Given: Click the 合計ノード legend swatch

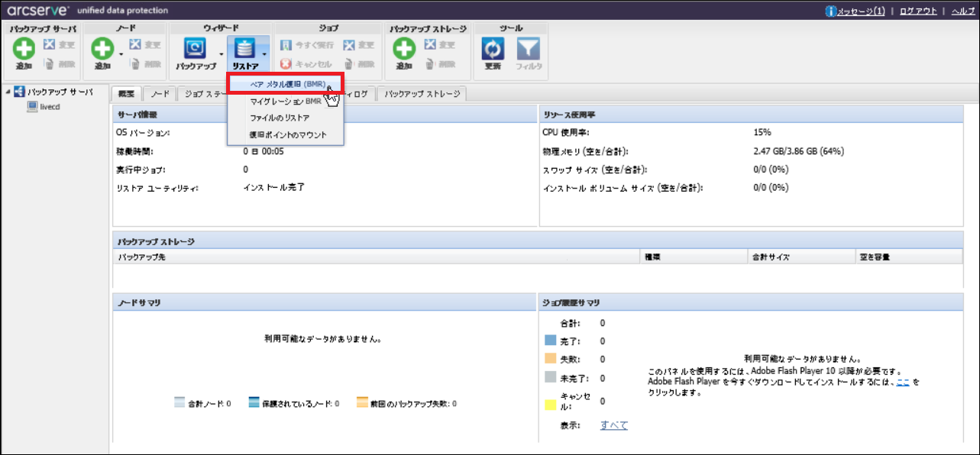Looking at the screenshot, I should click(x=180, y=402).
